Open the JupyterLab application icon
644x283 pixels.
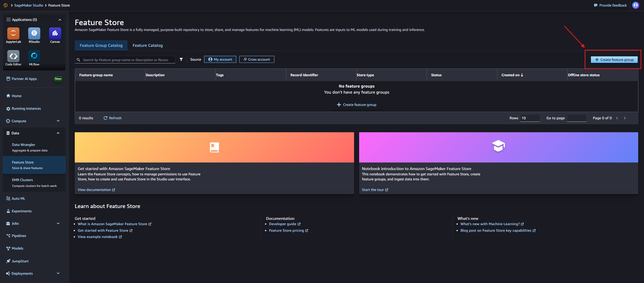coord(13,33)
